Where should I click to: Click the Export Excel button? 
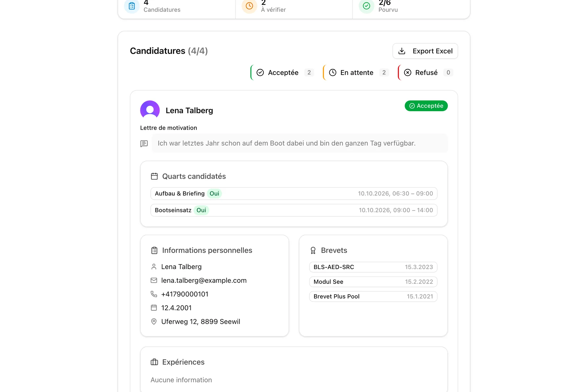[425, 51]
